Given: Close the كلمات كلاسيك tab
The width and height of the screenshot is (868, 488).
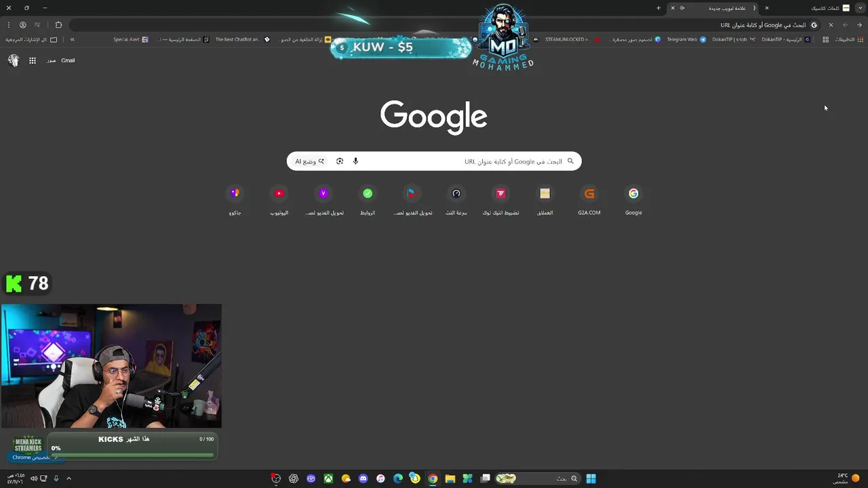Looking at the screenshot, I should pyautogui.click(x=767, y=8).
